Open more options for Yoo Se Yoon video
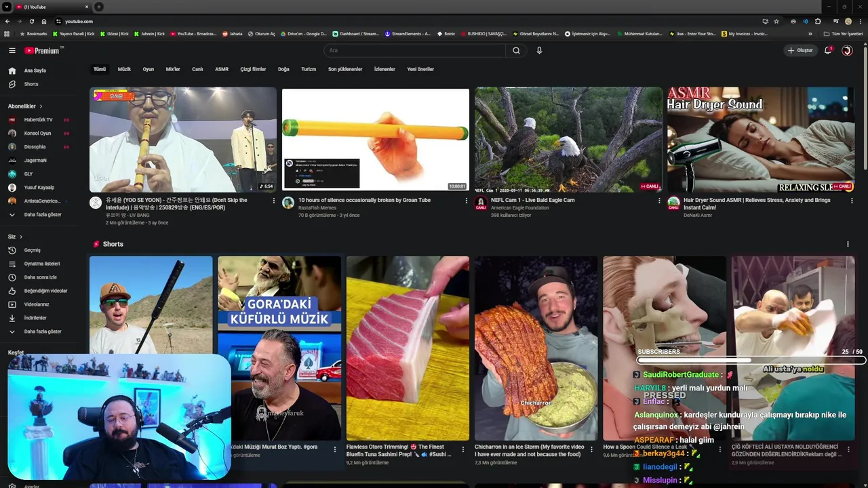The width and height of the screenshot is (868, 488). pyautogui.click(x=274, y=201)
